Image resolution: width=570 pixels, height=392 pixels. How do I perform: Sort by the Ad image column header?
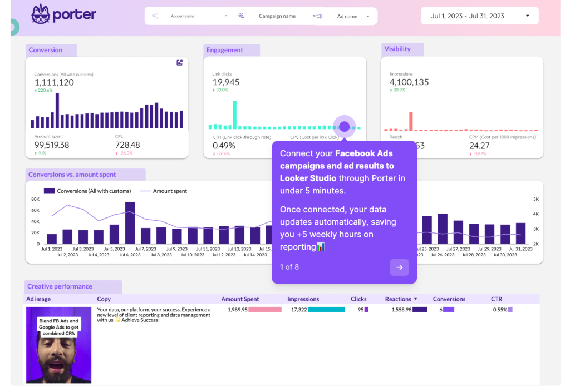click(x=38, y=299)
